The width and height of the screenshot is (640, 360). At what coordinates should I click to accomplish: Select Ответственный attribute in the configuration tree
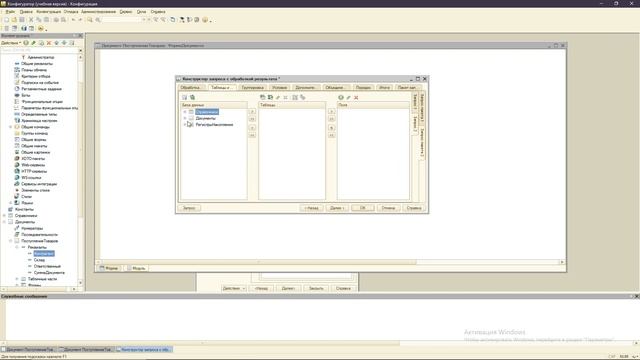[47, 266]
